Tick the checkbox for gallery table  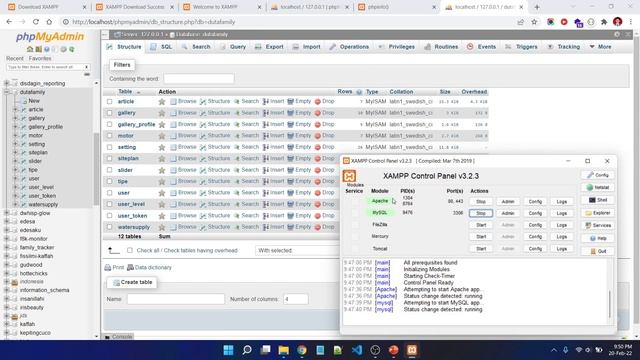[109, 113]
